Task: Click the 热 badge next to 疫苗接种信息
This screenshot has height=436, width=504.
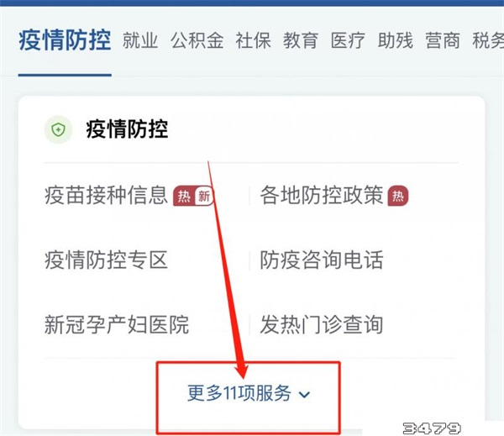Action: click(x=184, y=196)
